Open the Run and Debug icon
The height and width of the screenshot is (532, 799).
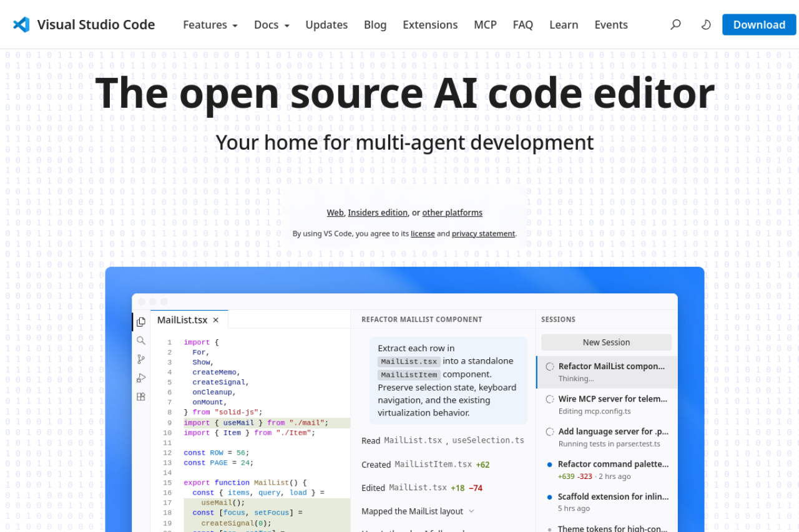[x=141, y=378]
